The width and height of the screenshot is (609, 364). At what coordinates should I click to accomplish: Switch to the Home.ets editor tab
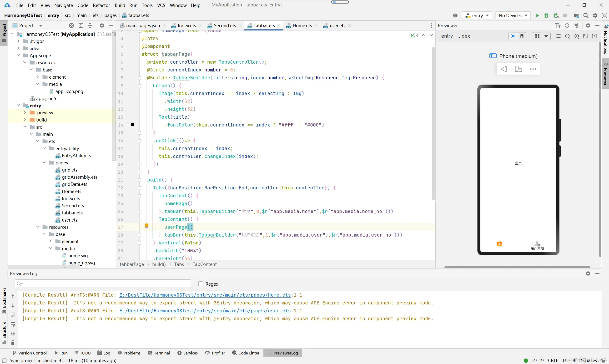(302, 25)
